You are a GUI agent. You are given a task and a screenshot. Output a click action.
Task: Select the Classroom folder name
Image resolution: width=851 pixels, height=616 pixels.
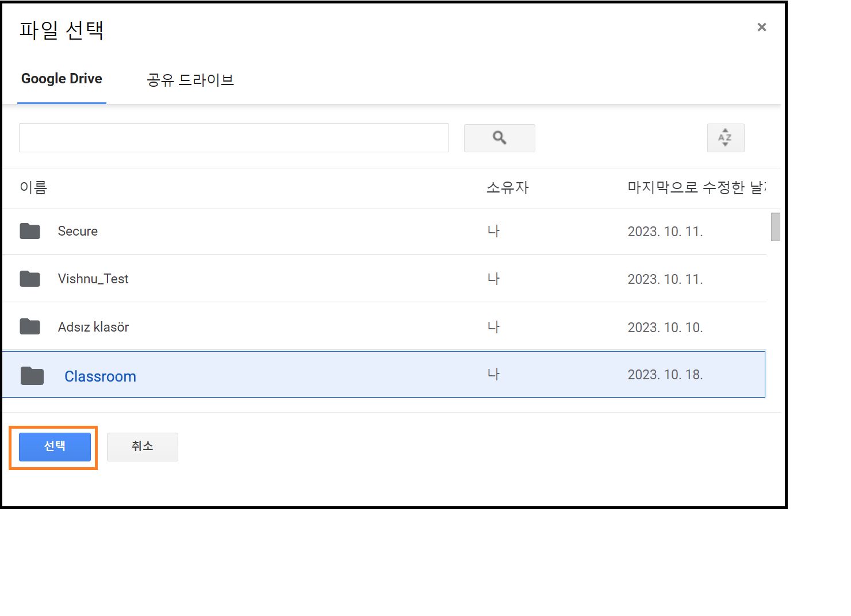pyautogui.click(x=100, y=376)
